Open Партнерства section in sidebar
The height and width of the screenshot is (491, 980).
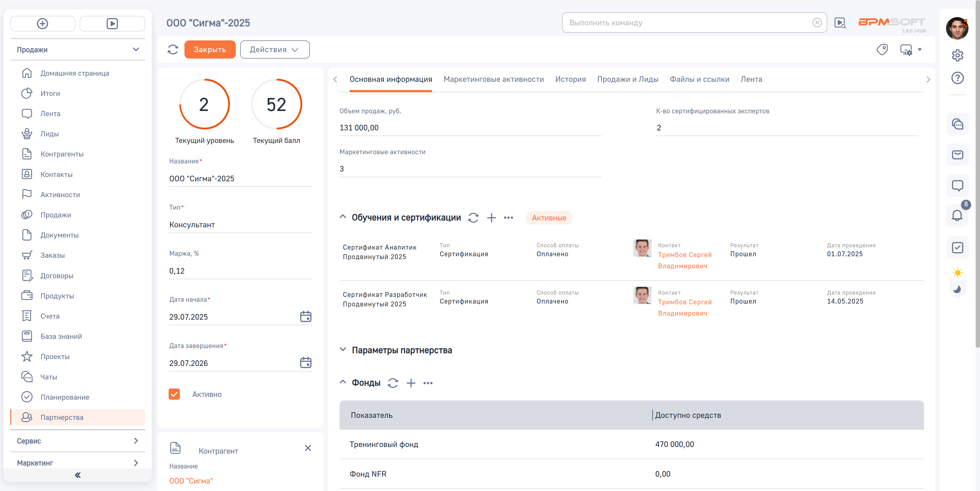point(79,417)
